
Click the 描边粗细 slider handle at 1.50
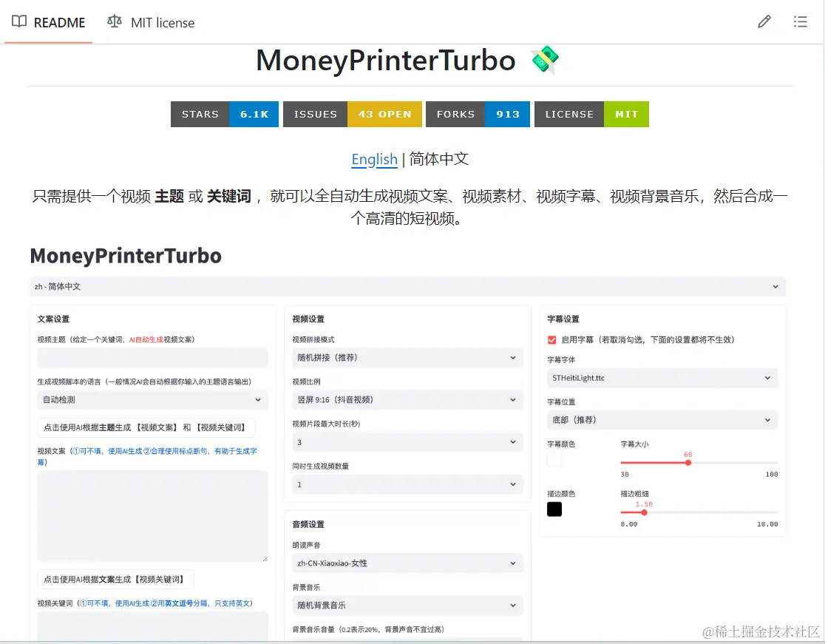pos(644,512)
